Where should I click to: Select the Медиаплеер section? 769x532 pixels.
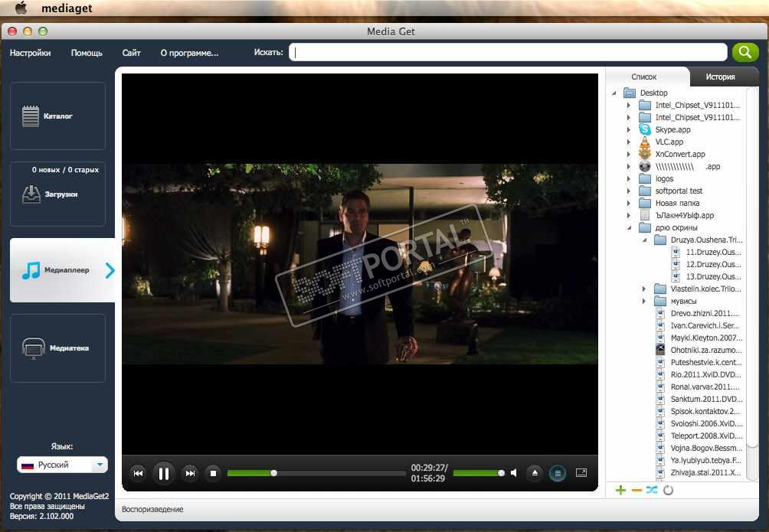62,269
